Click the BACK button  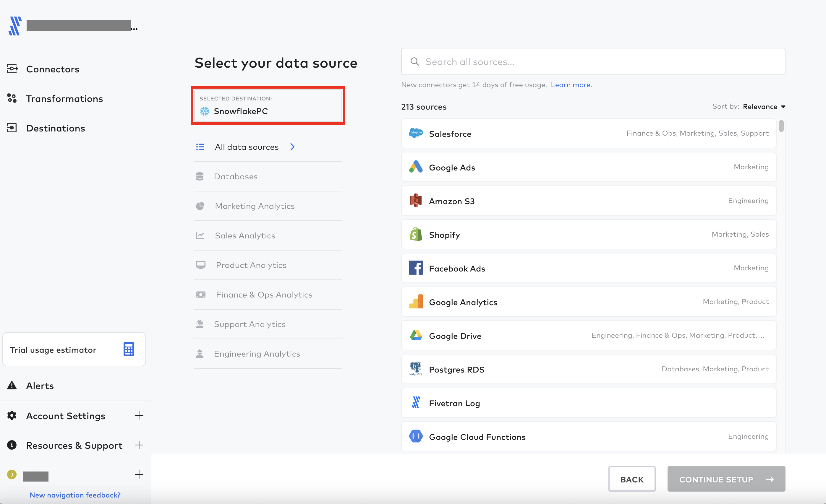tap(632, 479)
